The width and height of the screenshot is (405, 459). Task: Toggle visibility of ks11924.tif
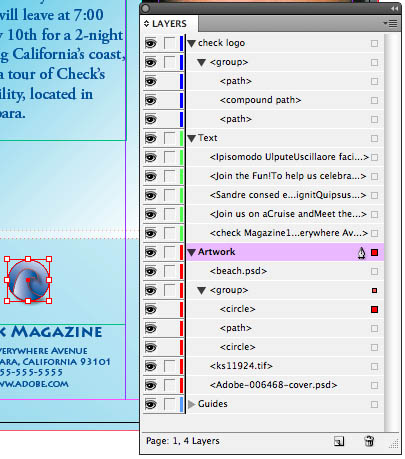point(151,366)
